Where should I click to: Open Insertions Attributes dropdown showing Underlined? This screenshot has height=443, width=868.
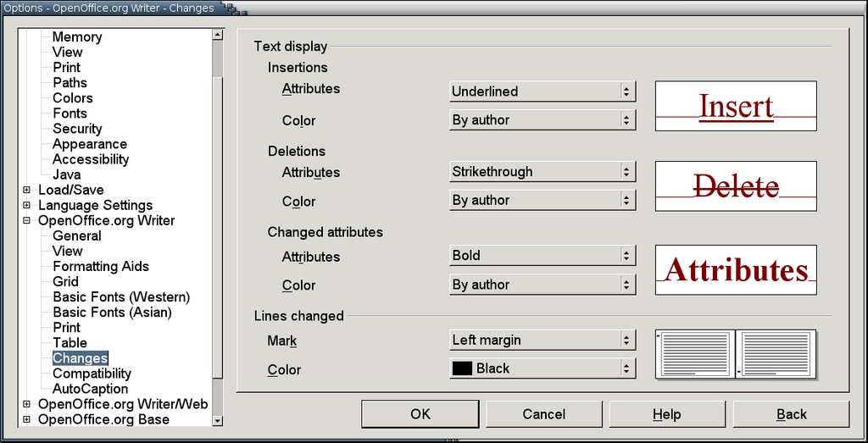pos(542,91)
